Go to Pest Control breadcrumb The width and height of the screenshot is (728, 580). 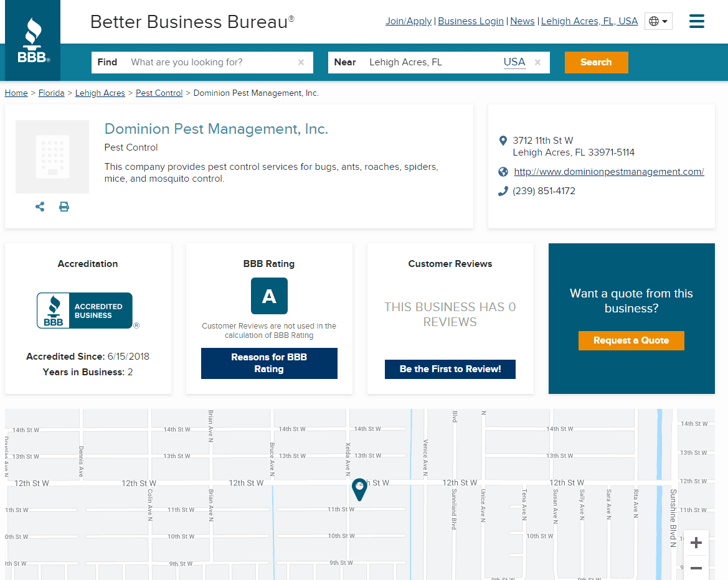pos(159,93)
